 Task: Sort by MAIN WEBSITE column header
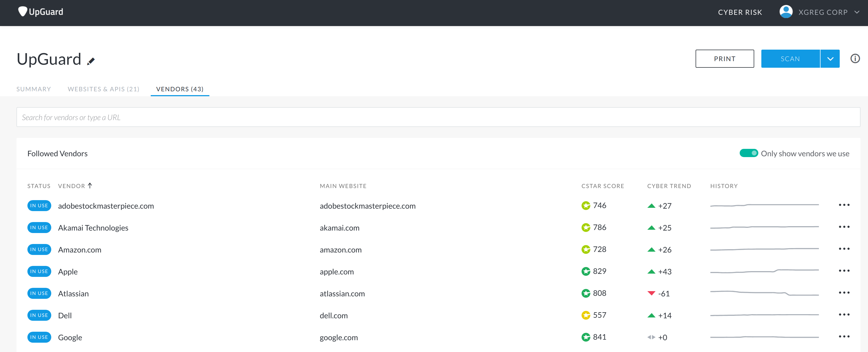[x=343, y=186]
